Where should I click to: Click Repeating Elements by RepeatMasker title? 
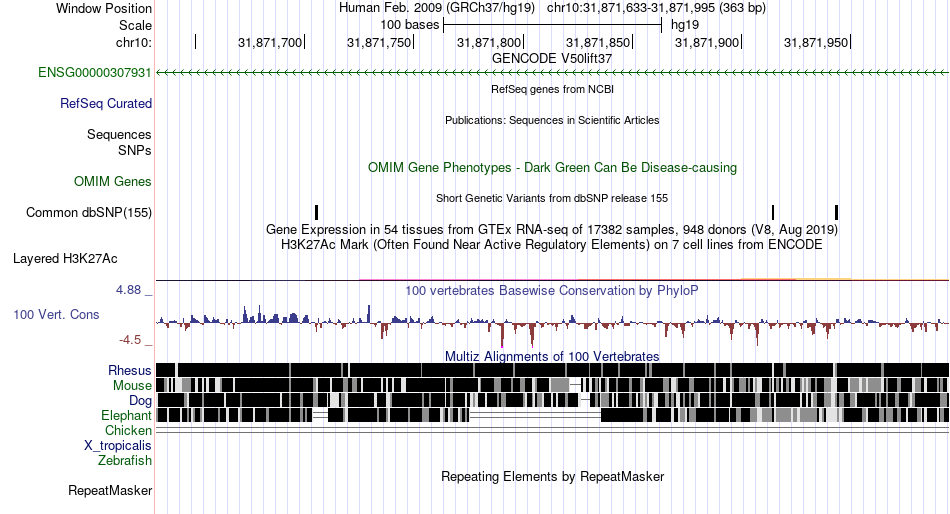click(552, 476)
